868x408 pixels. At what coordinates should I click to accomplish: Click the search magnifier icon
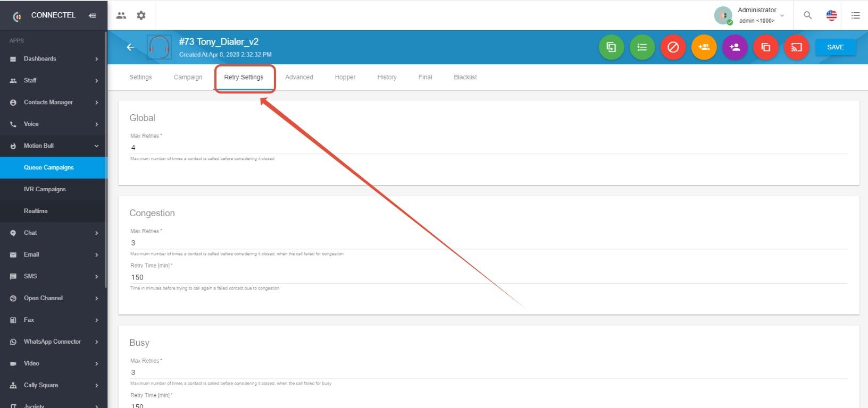tap(807, 15)
